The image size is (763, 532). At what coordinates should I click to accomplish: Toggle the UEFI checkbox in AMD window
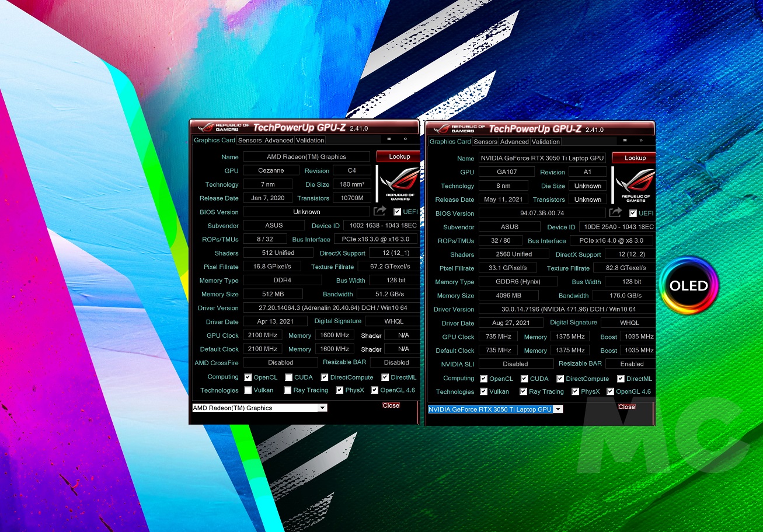[x=398, y=212]
